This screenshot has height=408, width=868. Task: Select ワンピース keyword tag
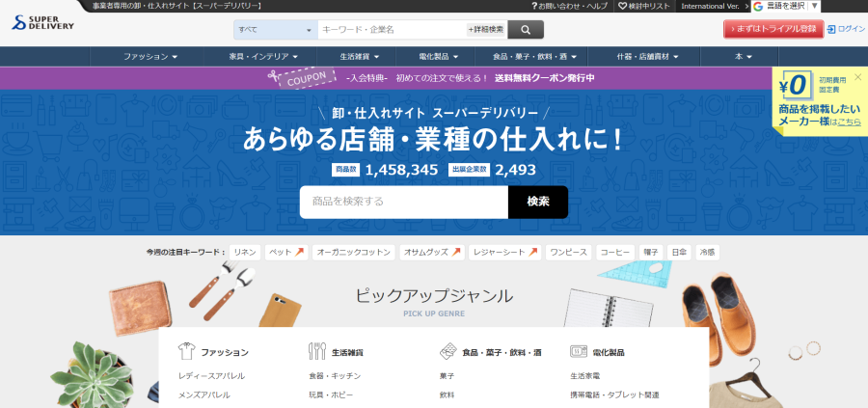(568, 253)
